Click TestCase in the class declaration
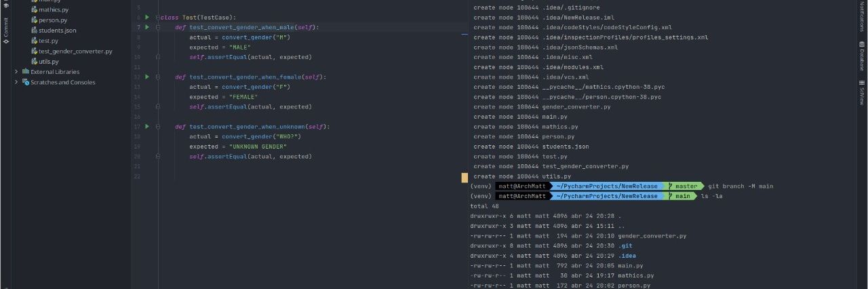 [x=215, y=18]
